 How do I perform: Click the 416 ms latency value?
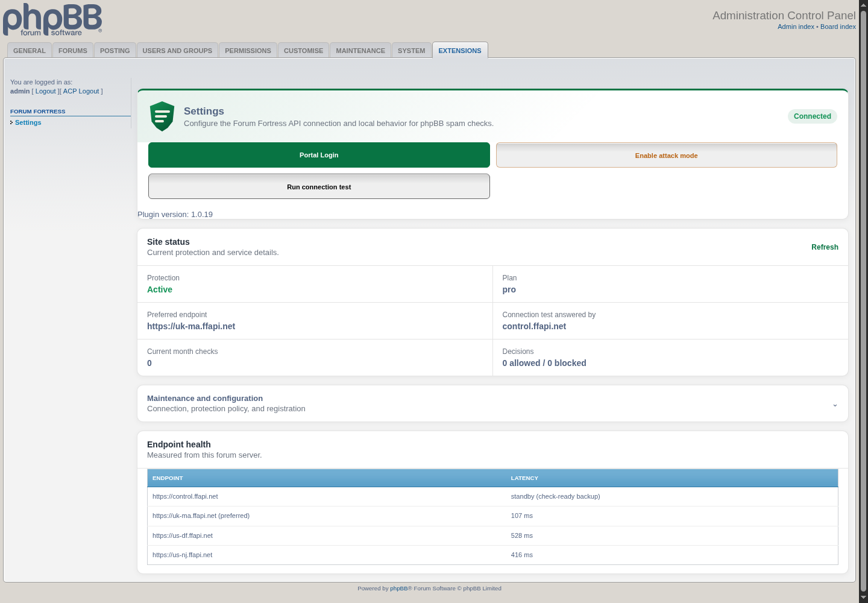click(x=522, y=555)
